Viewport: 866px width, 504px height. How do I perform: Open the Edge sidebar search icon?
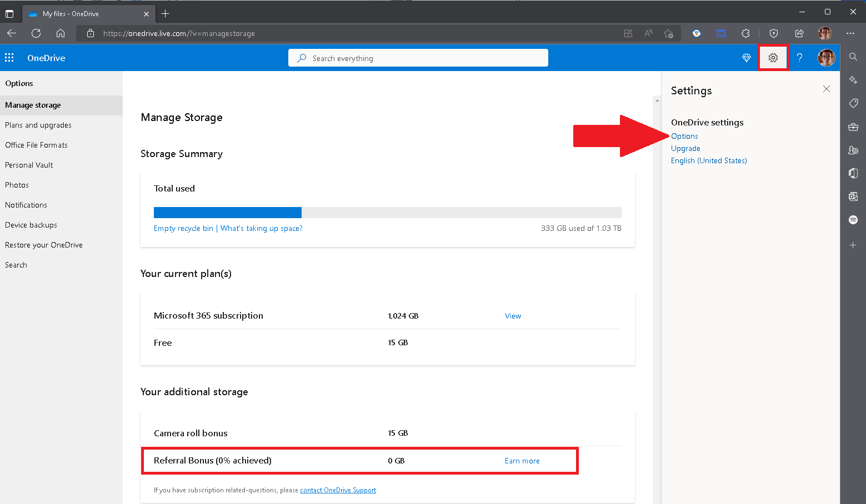click(x=853, y=57)
